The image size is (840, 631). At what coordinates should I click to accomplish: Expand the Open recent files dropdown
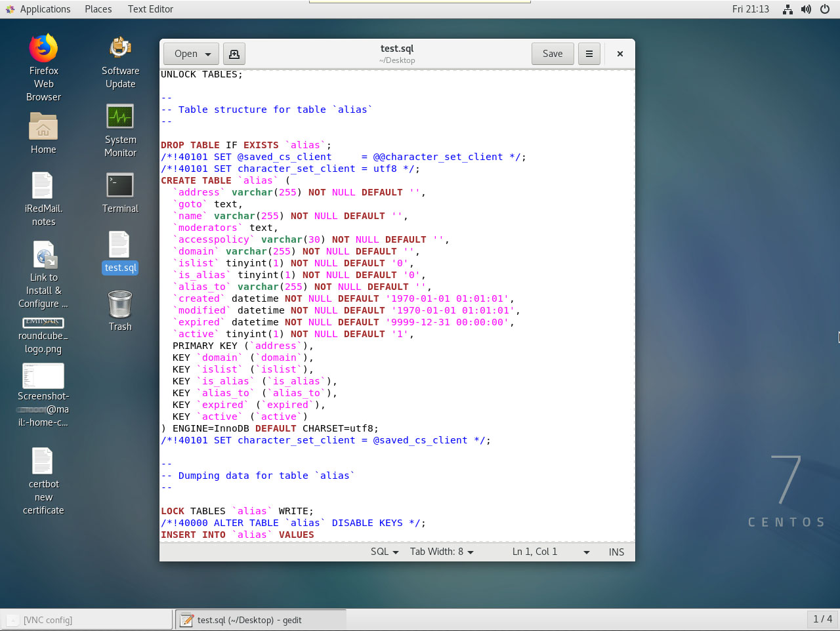click(x=208, y=54)
